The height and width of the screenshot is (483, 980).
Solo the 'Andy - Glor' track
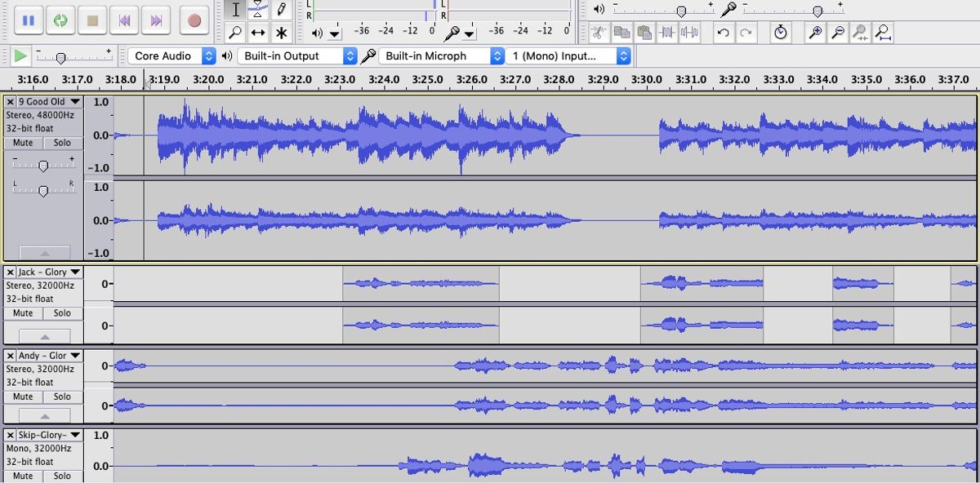[x=62, y=397]
